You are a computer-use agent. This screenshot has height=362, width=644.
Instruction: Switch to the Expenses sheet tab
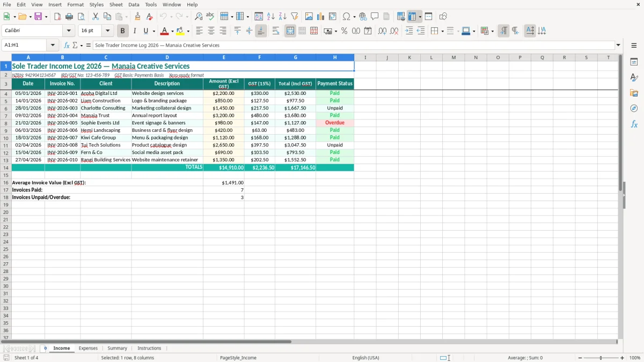pos(88,349)
